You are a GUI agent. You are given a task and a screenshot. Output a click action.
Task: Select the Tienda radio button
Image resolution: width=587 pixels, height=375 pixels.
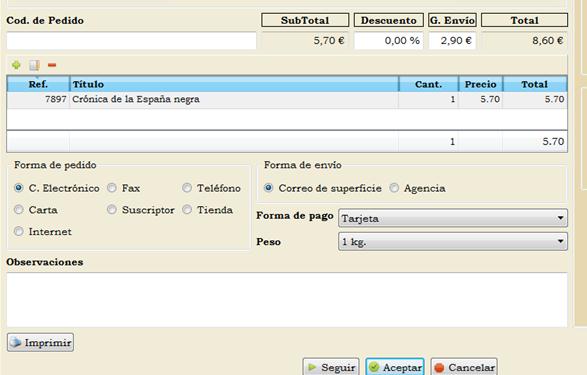187,210
